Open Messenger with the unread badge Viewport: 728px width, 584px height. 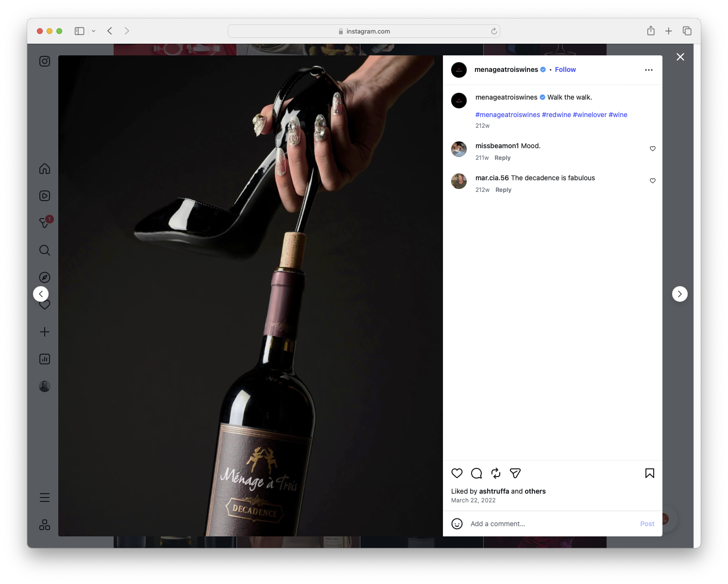44,223
